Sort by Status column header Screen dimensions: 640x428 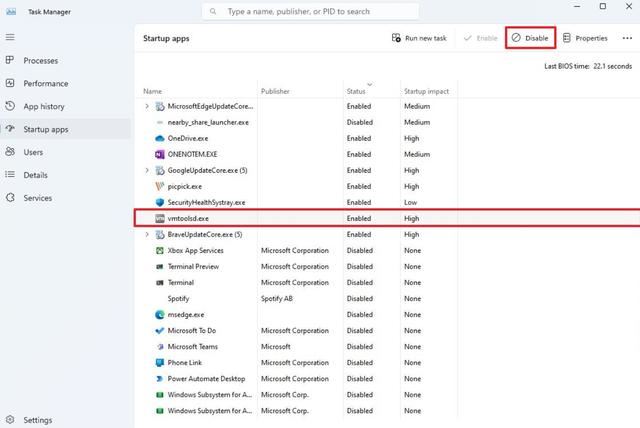pyautogui.click(x=356, y=91)
